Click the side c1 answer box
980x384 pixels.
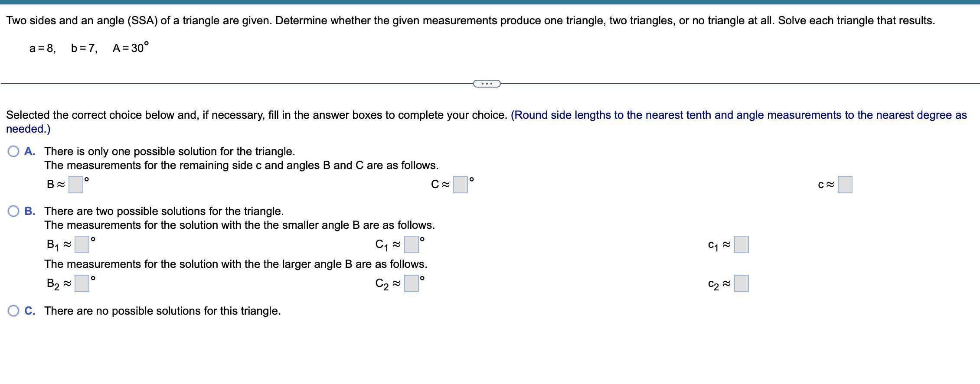click(x=741, y=244)
